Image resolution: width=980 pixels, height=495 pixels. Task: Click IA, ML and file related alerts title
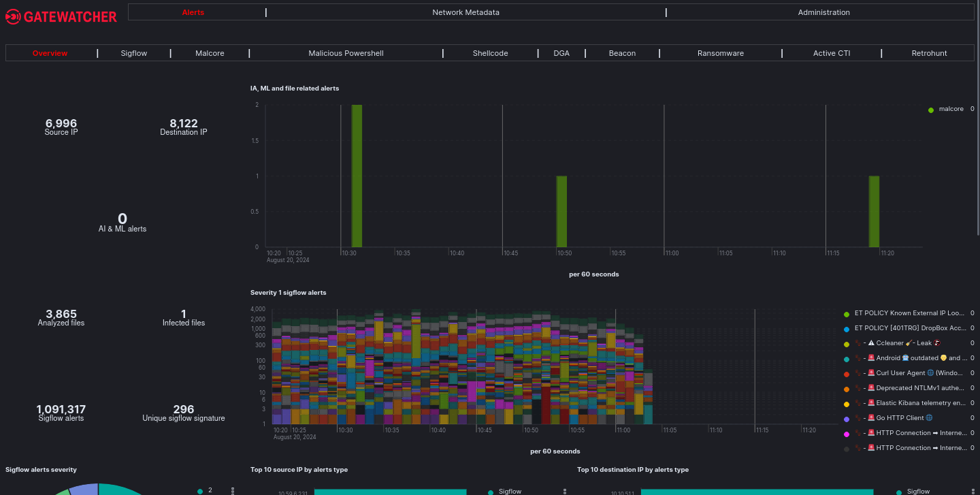coord(295,89)
